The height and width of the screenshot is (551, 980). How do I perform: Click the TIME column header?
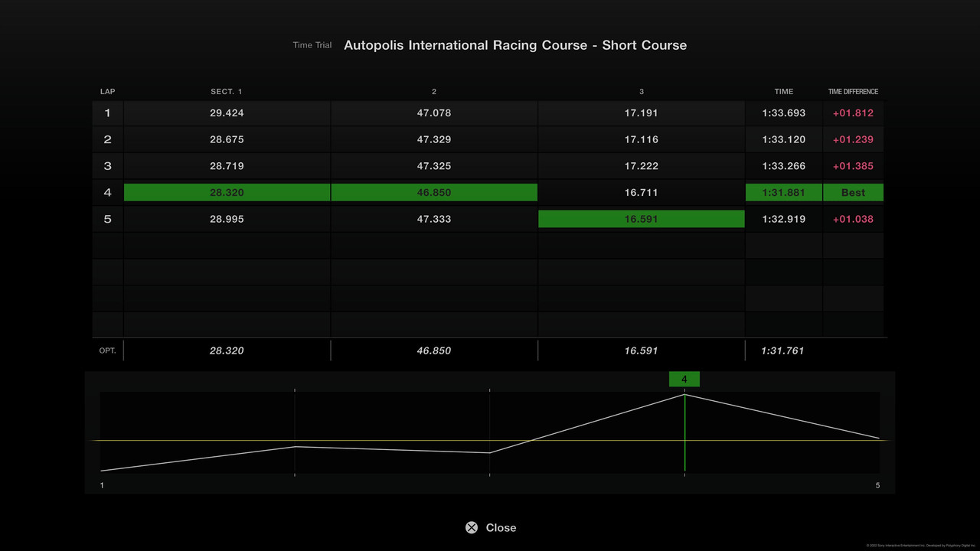coord(784,92)
